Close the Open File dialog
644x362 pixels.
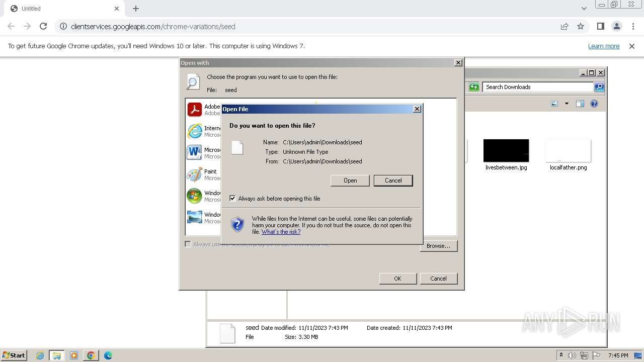point(417,109)
